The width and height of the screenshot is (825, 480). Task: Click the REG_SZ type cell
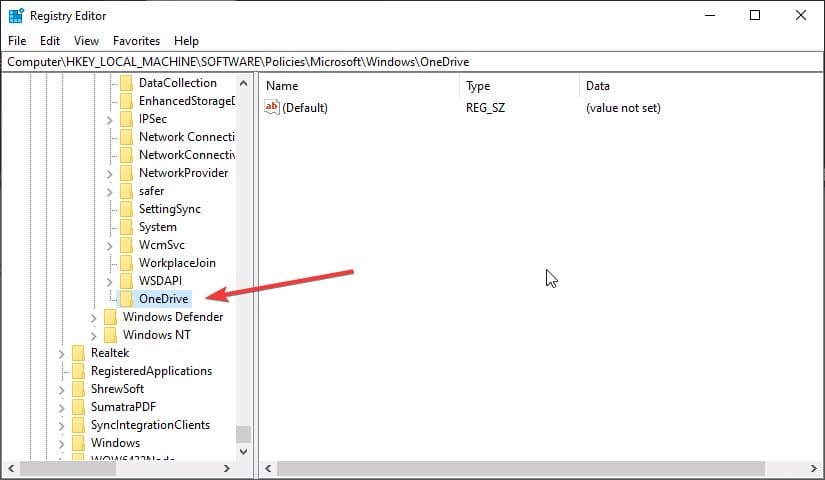[485, 108]
